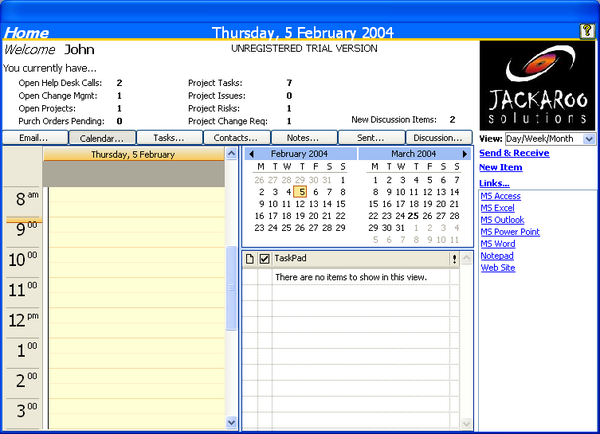Image resolution: width=600 pixels, height=434 pixels.
Task: Switch to the Tasks... tab
Action: point(169,138)
